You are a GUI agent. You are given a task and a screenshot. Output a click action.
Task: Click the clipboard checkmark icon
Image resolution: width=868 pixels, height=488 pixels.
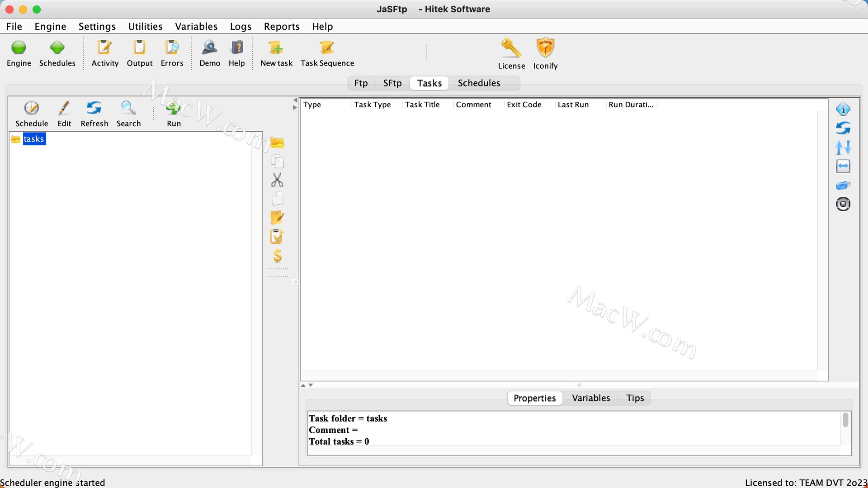coord(276,237)
